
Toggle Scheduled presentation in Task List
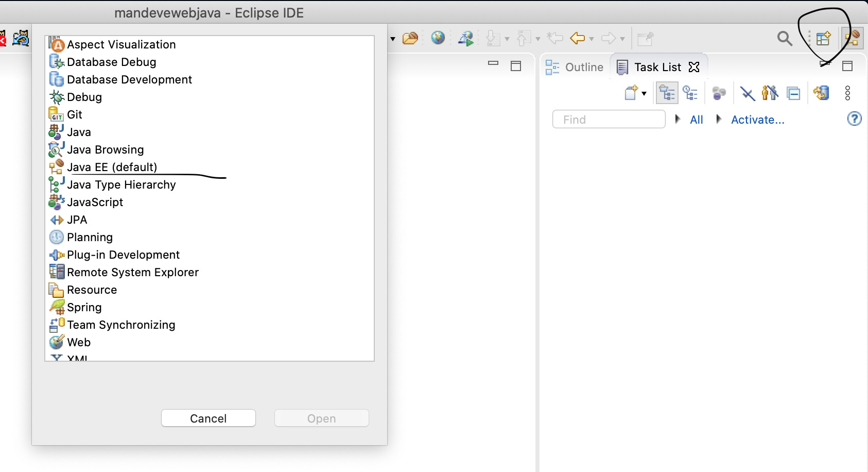690,93
